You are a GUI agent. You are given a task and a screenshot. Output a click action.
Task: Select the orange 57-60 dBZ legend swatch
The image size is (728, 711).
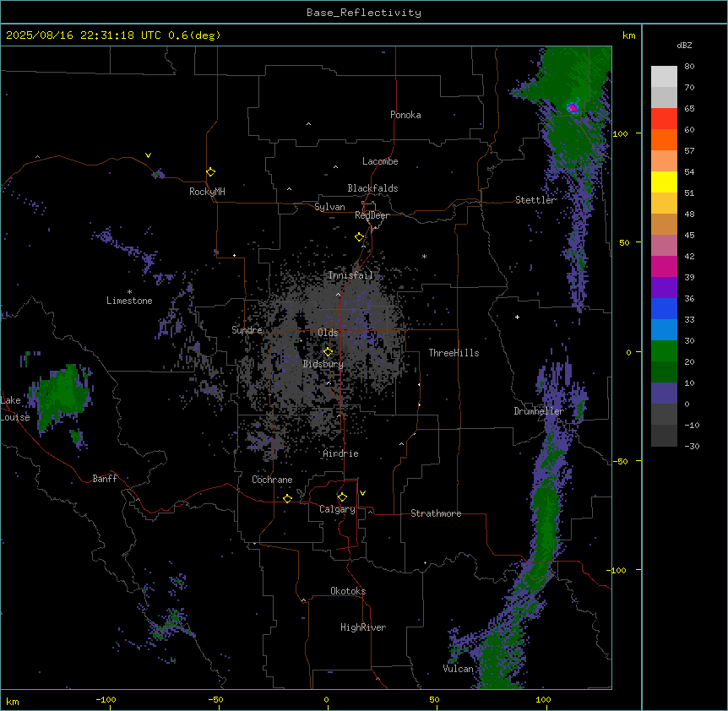(664, 139)
